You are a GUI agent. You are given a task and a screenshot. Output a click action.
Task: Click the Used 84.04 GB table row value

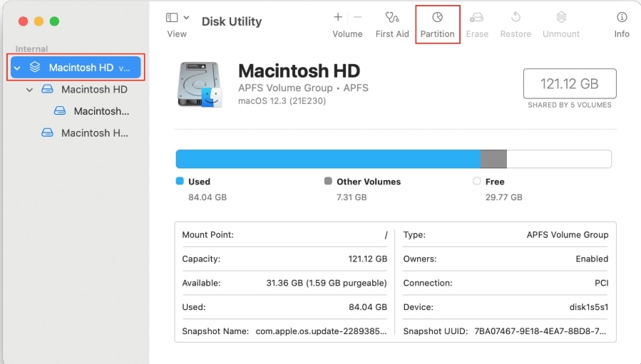(368, 307)
